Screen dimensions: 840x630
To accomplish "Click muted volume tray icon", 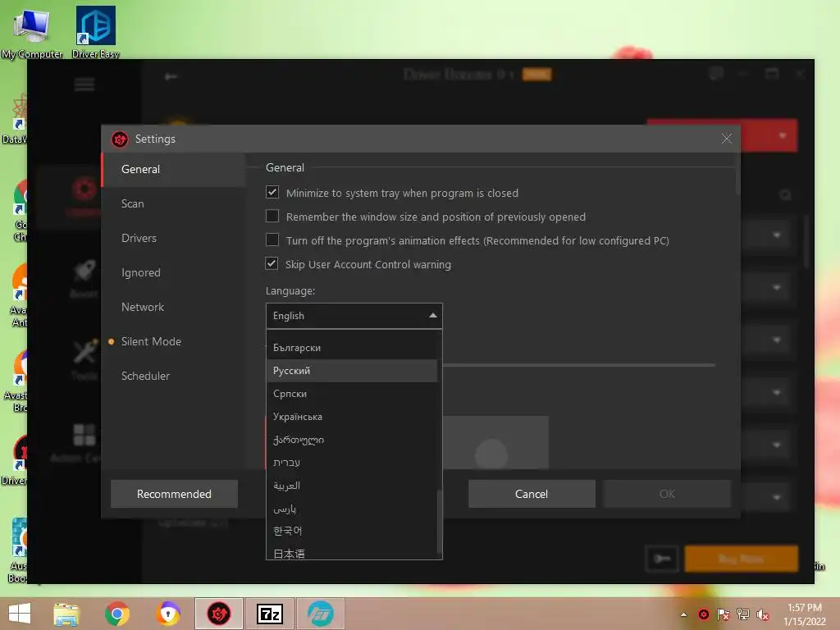I will (763, 614).
